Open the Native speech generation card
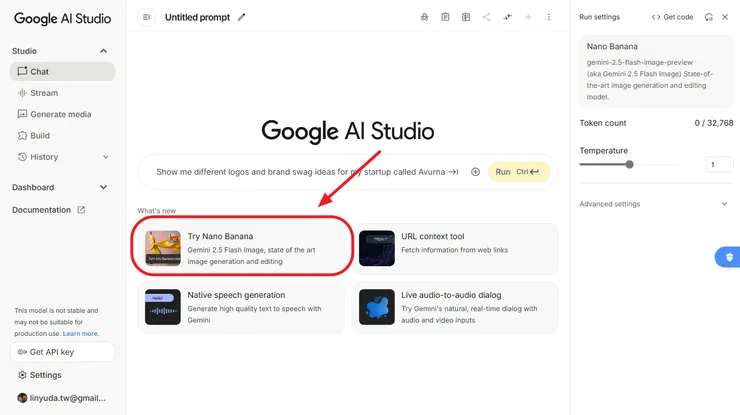The width and height of the screenshot is (740, 415). 241,307
